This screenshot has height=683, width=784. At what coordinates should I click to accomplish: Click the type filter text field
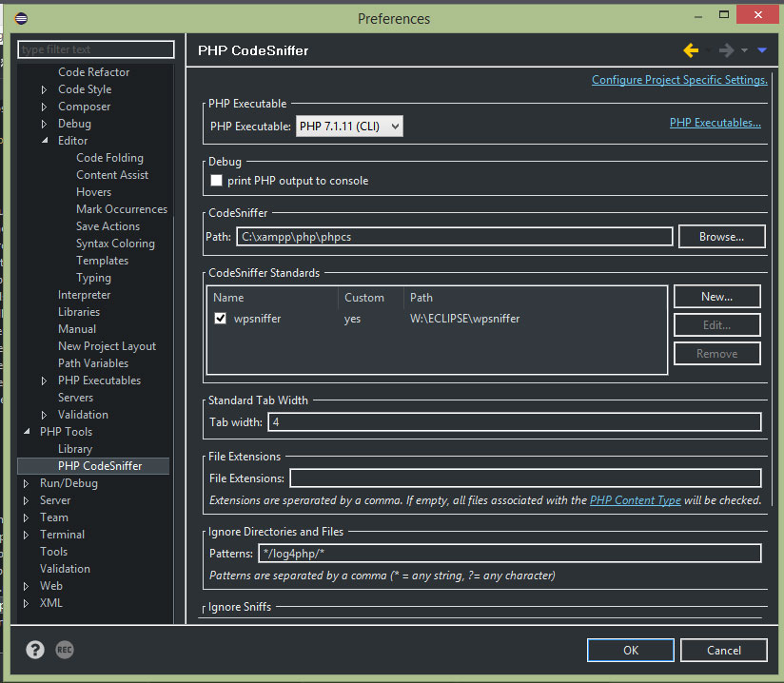pyautogui.click(x=96, y=49)
